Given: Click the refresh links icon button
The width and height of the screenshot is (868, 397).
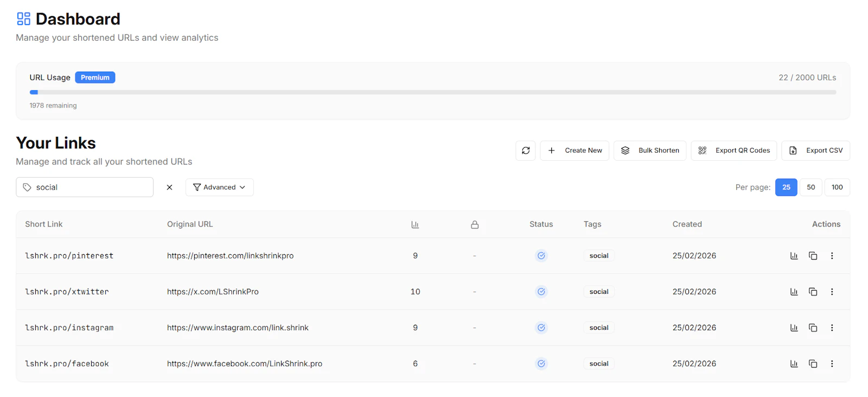Looking at the screenshot, I should (525, 150).
